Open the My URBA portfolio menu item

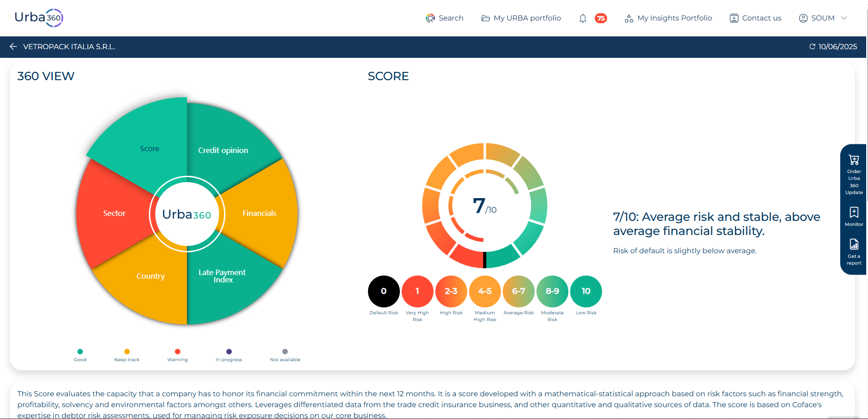click(521, 18)
